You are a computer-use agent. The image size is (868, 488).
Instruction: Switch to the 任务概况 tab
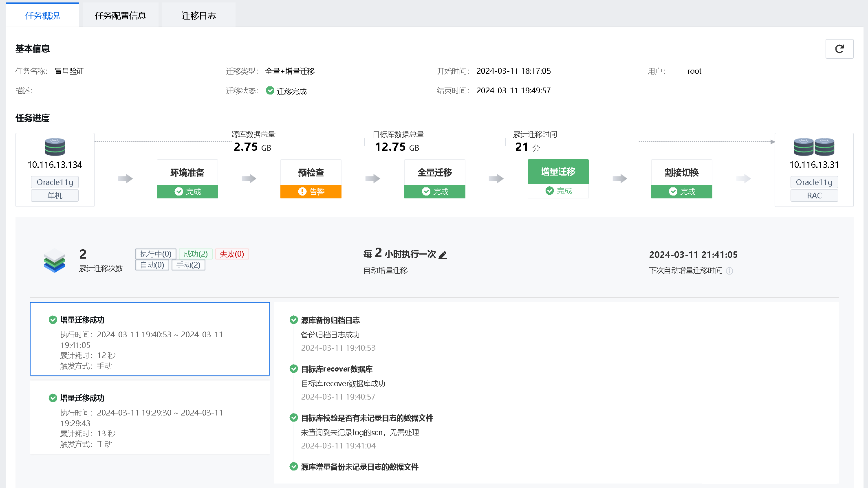[x=42, y=15]
